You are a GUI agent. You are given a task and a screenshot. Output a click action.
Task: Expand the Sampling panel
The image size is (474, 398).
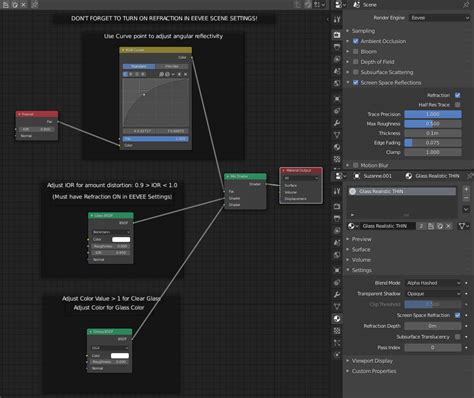click(x=363, y=31)
